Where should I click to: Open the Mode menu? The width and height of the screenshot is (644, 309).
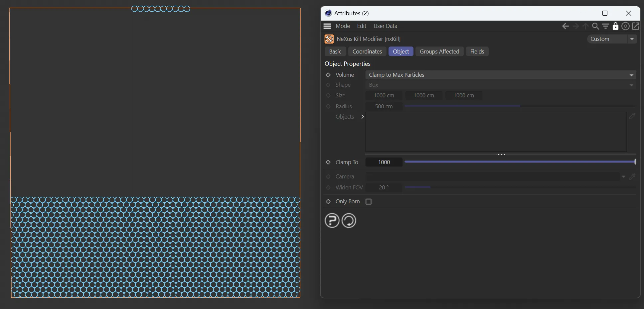342,26
